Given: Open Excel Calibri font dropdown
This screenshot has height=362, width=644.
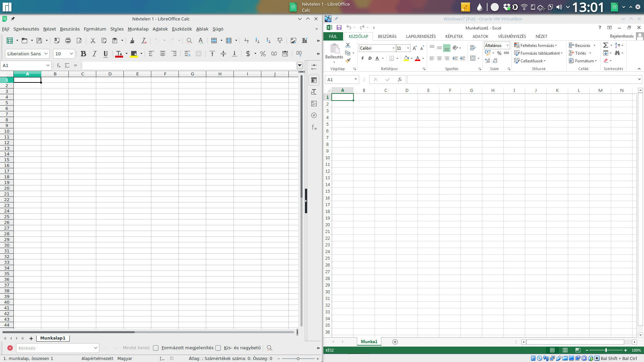Looking at the screenshot, I should pos(393,48).
